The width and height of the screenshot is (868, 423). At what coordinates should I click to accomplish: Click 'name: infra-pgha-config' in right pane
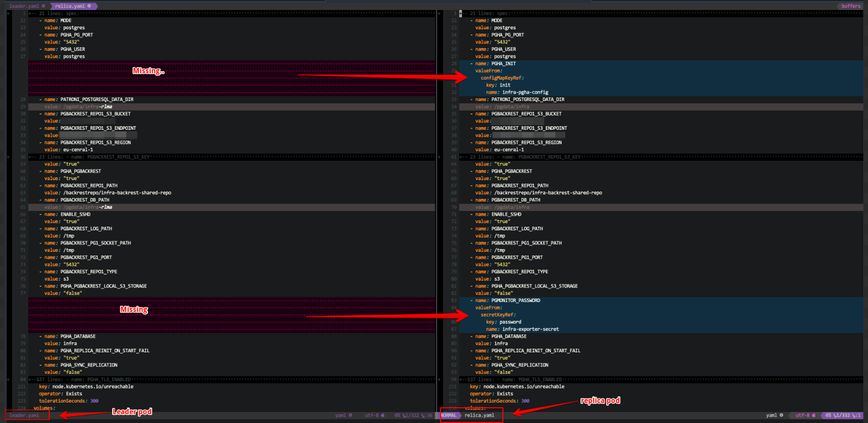[517, 92]
